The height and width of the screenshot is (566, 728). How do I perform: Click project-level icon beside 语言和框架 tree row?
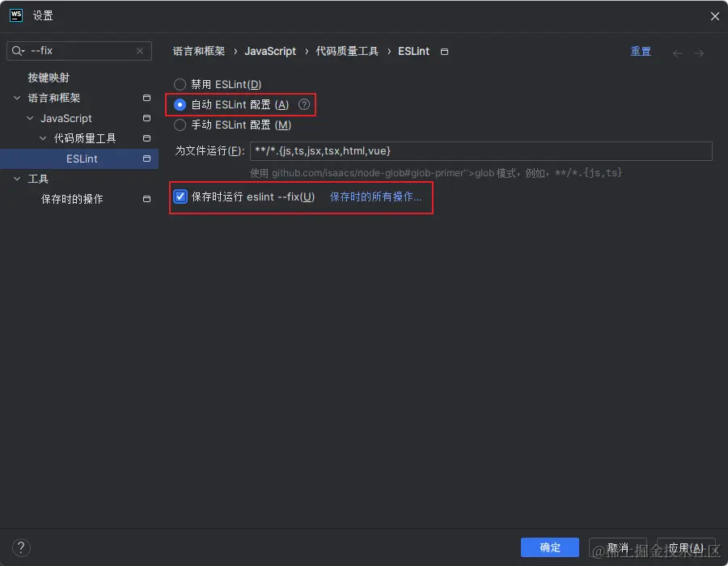(x=146, y=98)
